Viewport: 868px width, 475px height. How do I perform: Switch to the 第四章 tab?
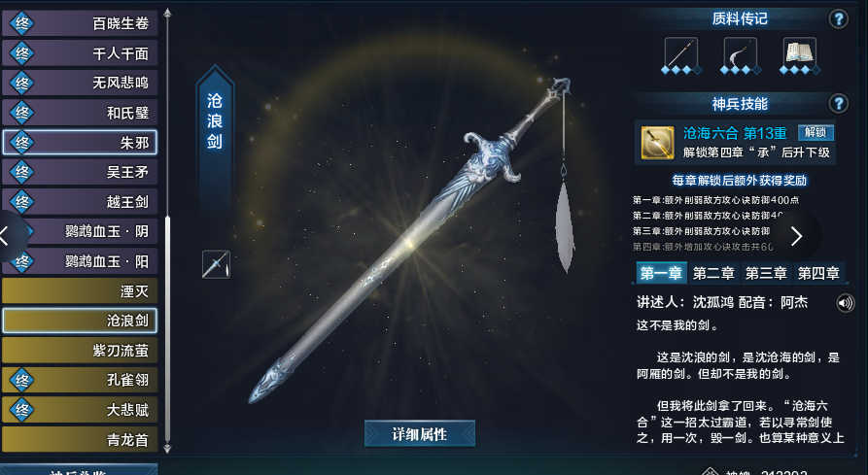pos(818,273)
